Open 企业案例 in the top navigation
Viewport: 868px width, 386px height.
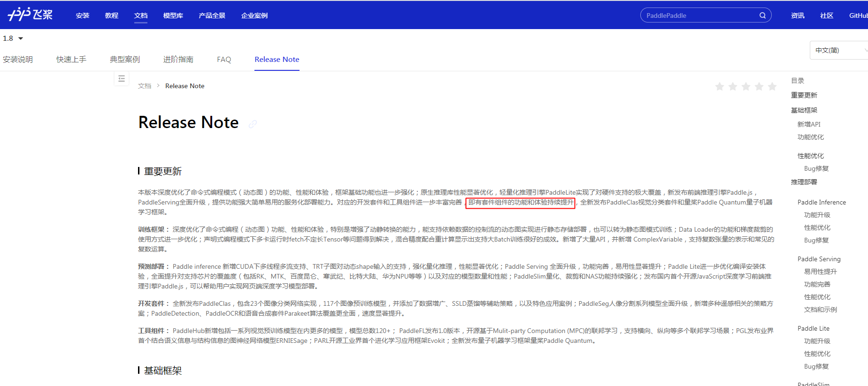[254, 15]
